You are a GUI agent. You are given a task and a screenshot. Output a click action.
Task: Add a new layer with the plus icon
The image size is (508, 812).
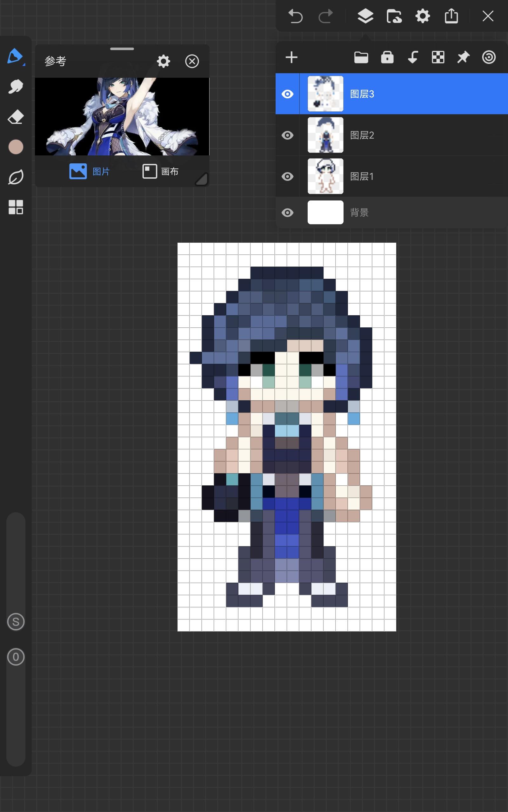(x=291, y=57)
